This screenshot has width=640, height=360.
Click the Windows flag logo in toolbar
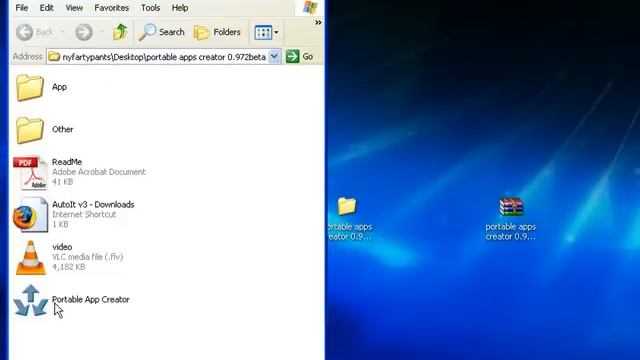click(310, 7)
